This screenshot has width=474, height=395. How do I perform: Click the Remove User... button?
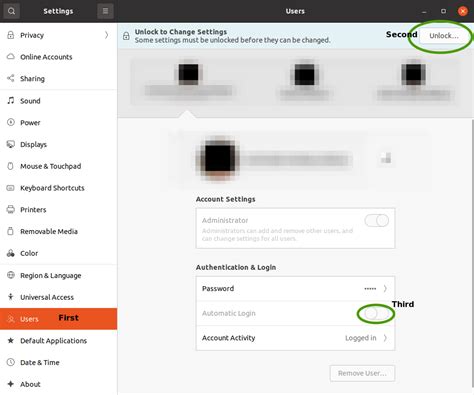pyautogui.click(x=362, y=373)
